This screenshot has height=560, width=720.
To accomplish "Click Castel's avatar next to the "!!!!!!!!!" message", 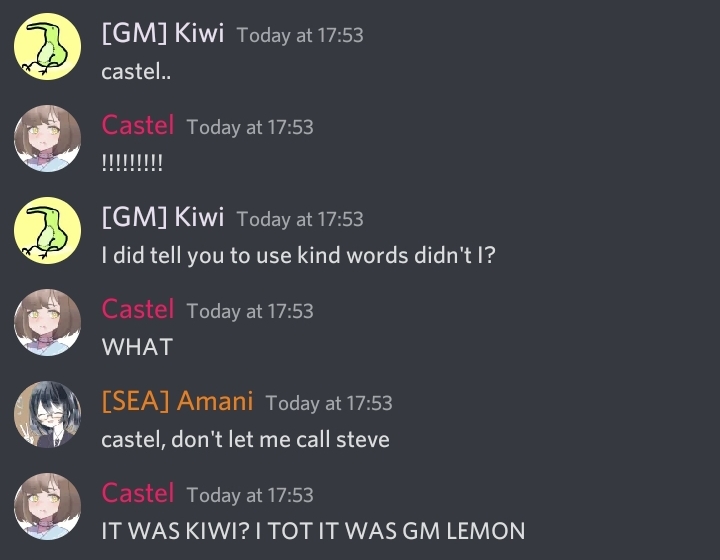I will [x=46, y=138].
